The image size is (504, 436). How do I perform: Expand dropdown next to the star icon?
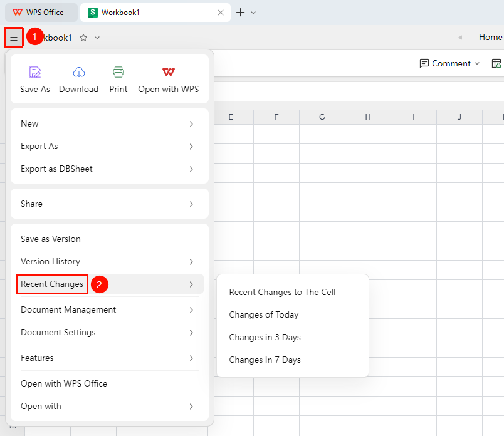pyautogui.click(x=97, y=38)
